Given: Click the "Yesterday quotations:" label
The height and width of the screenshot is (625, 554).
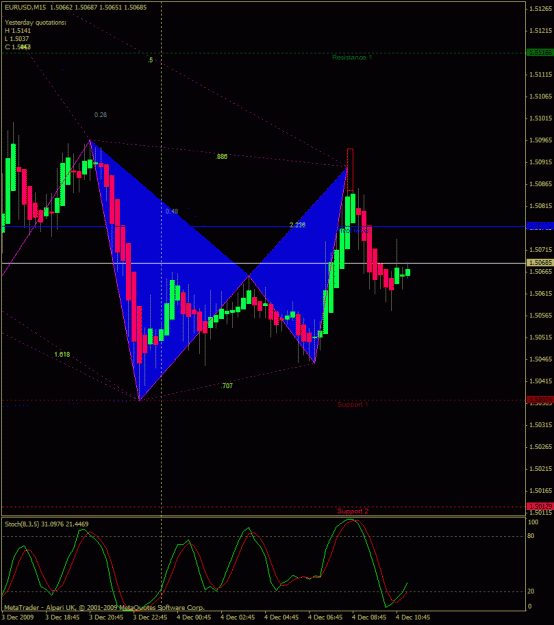Looking at the screenshot, I should 35,23.
